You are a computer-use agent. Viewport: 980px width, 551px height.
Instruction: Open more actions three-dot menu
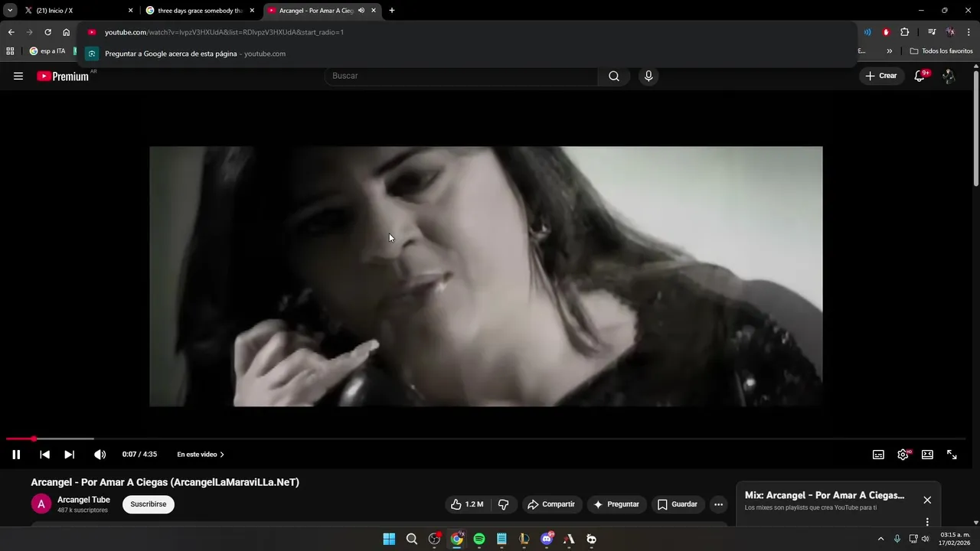[x=718, y=504]
